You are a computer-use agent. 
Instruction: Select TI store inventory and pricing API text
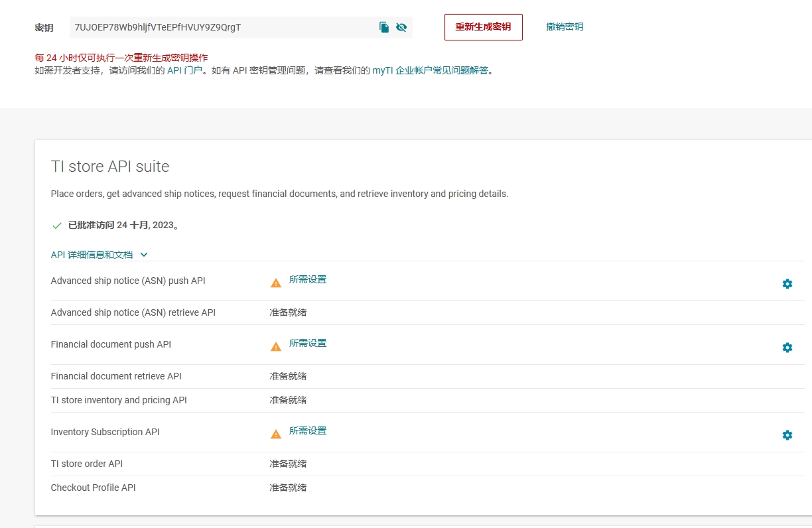tap(119, 400)
